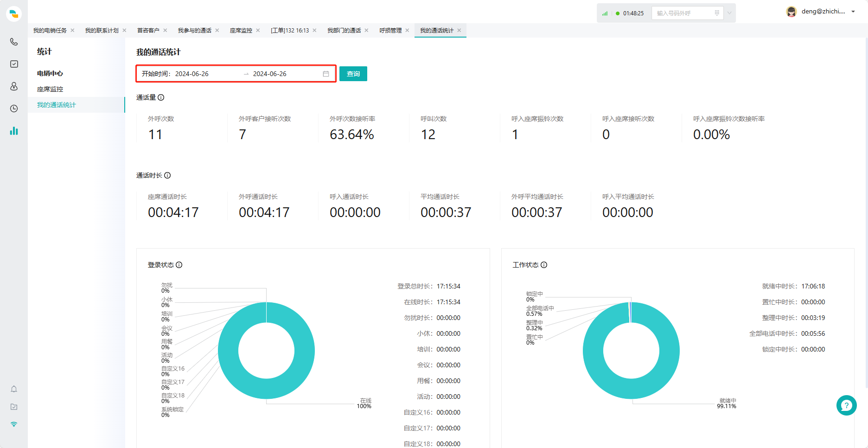
Task: Click 全部电话中时长 00:05:56 entry
Action: (x=787, y=333)
